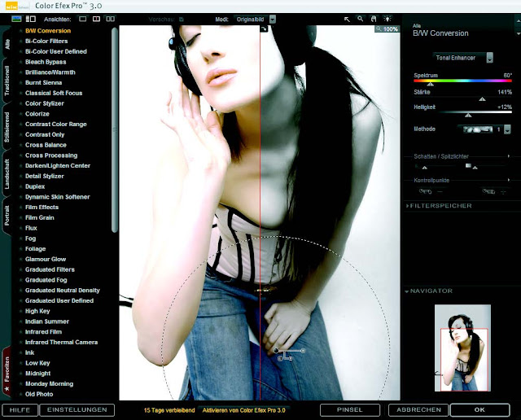
Task: Open EINSTELLUNGEN settings button
Action: coord(77,410)
